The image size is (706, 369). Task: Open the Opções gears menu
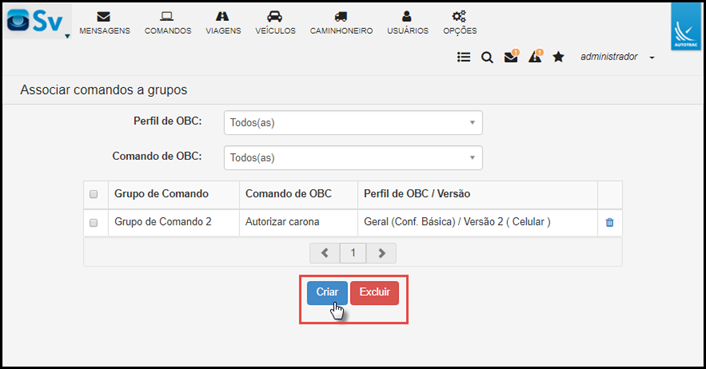(x=460, y=23)
